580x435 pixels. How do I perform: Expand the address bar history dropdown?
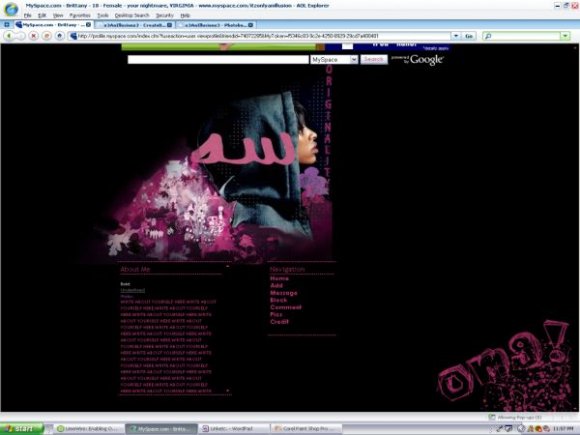tap(456, 36)
